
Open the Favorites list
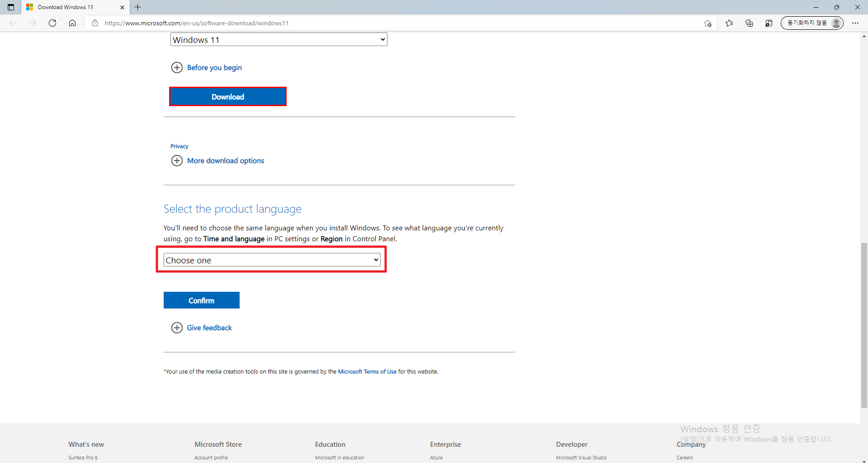coord(729,23)
